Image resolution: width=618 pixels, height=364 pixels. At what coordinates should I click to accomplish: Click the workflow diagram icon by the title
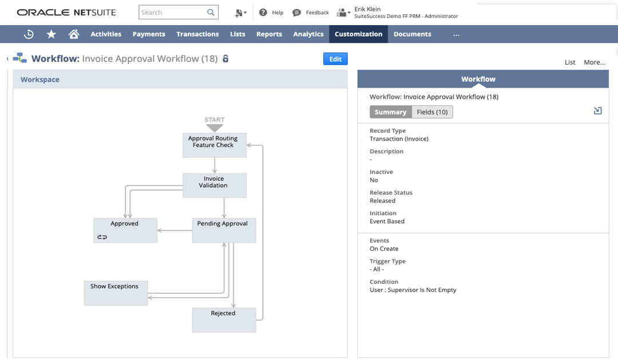19,58
